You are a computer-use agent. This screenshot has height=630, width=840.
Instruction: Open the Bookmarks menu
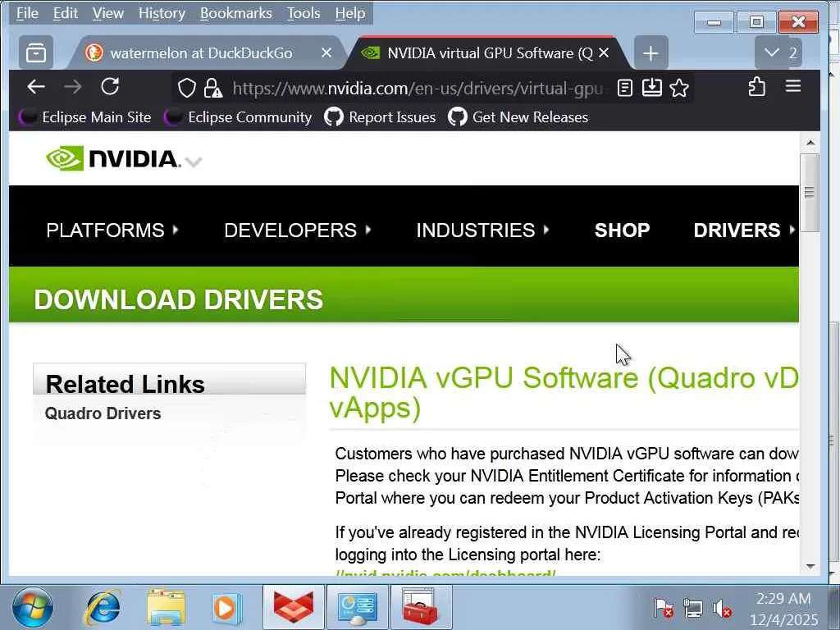tap(235, 13)
